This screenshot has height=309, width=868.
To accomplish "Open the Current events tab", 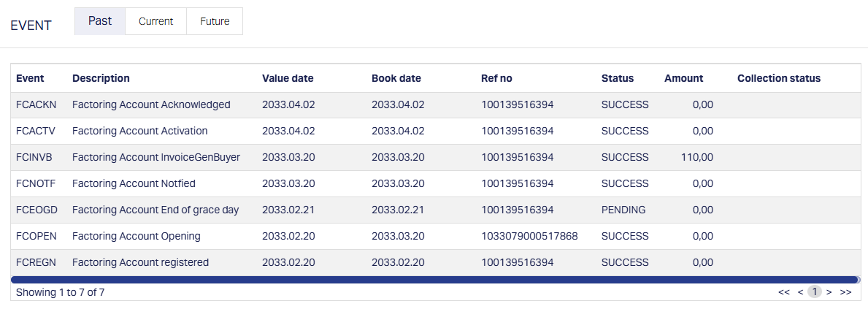I will [x=155, y=21].
